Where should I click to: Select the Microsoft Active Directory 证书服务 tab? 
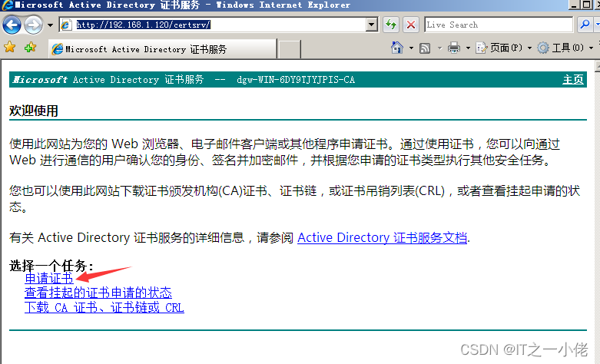[x=162, y=49]
